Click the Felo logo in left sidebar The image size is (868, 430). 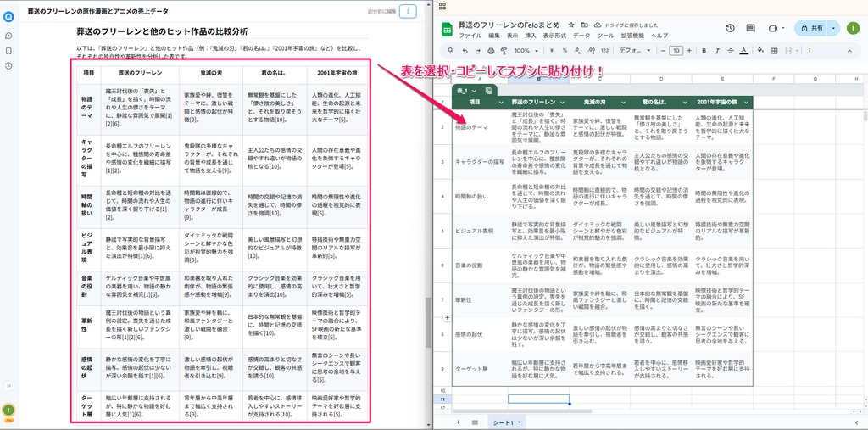8,17
